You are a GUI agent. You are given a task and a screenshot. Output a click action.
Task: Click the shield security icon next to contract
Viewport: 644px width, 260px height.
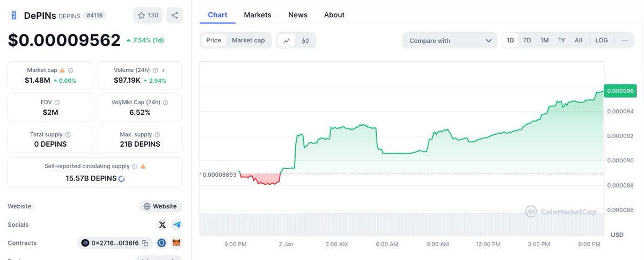tap(162, 243)
